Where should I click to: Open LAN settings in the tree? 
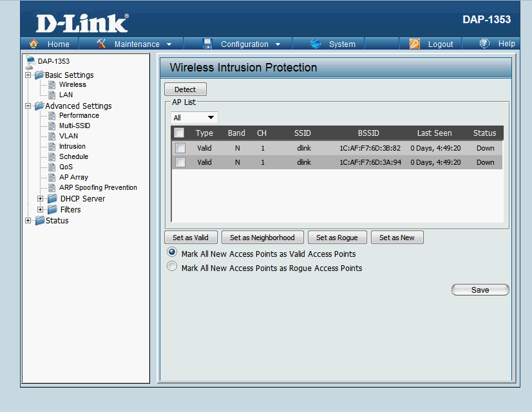(66, 95)
